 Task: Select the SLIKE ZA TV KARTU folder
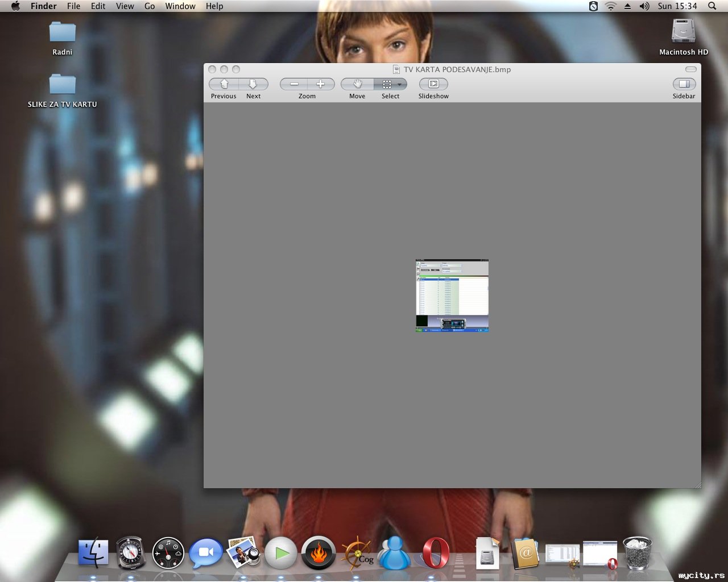coord(63,85)
